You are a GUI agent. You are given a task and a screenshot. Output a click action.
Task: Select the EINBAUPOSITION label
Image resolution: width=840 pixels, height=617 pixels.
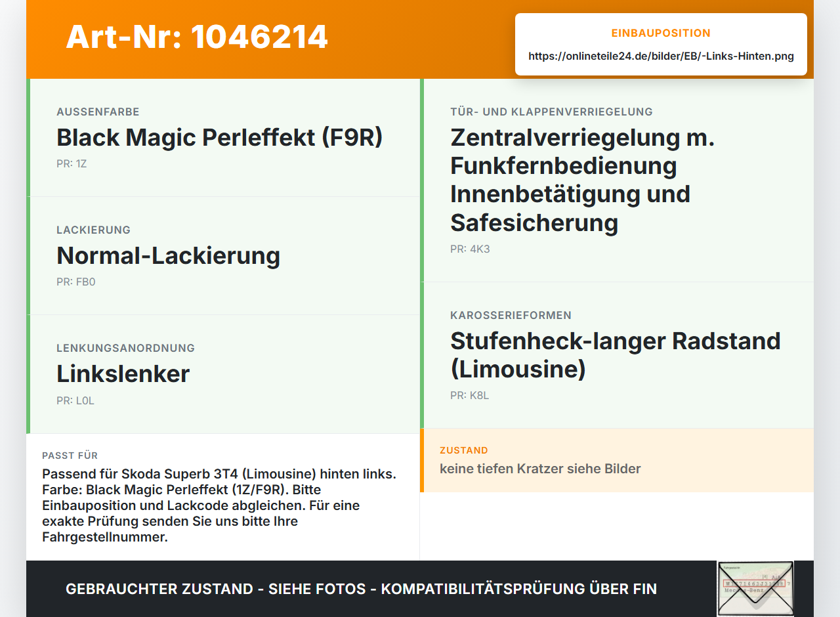coord(661,33)
